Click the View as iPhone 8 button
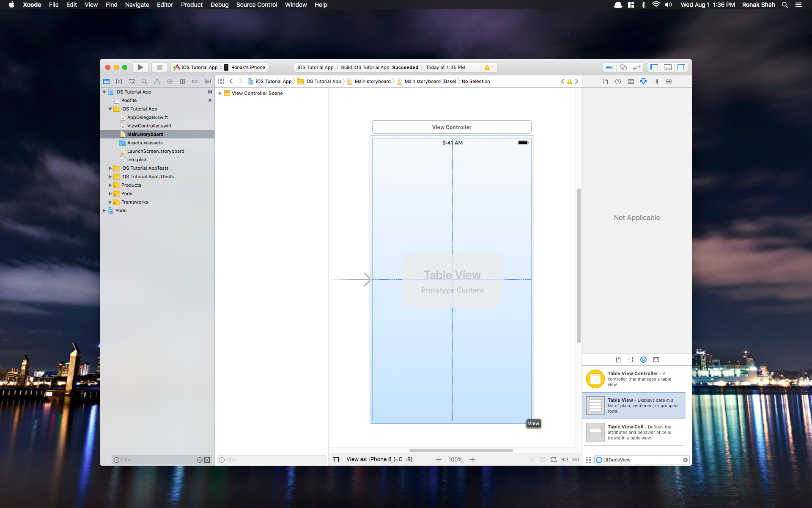The width and height of the screenshot is (812, 508). 379,459
